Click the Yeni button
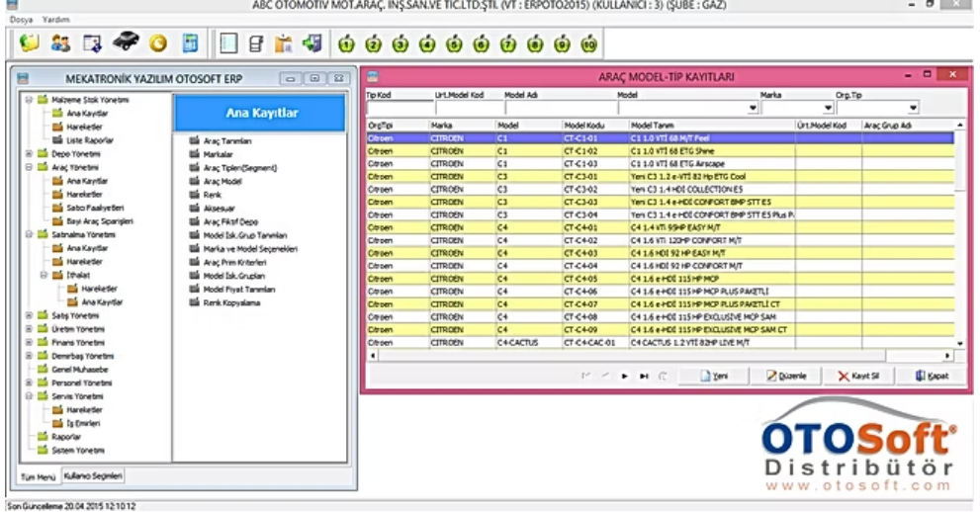This screenshot has height=512, width=980. click(x=719, y=376)
